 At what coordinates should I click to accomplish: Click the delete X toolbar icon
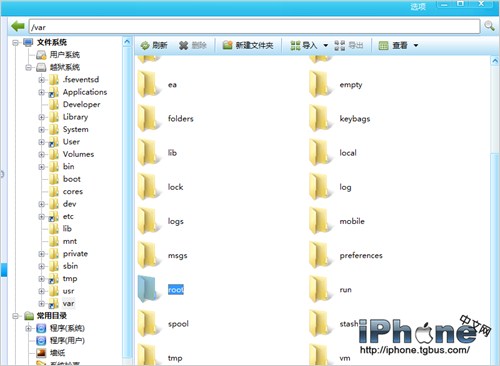pyautogui.click(x=183, y=45)
